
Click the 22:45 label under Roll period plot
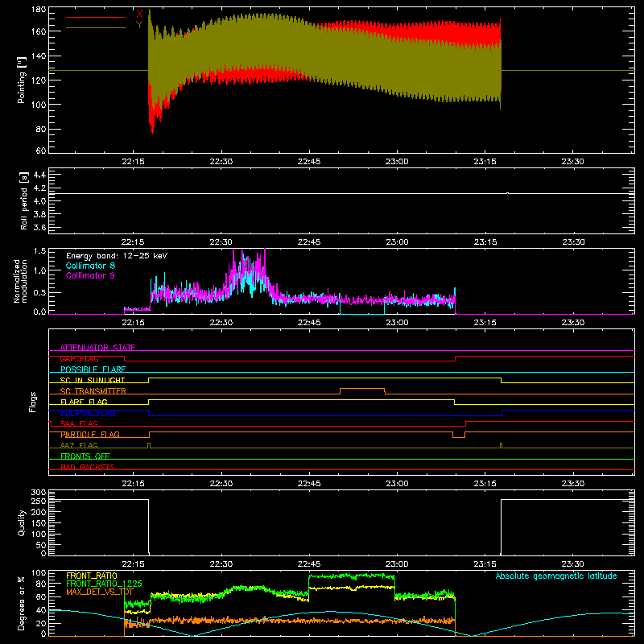(x=309, y=242)
